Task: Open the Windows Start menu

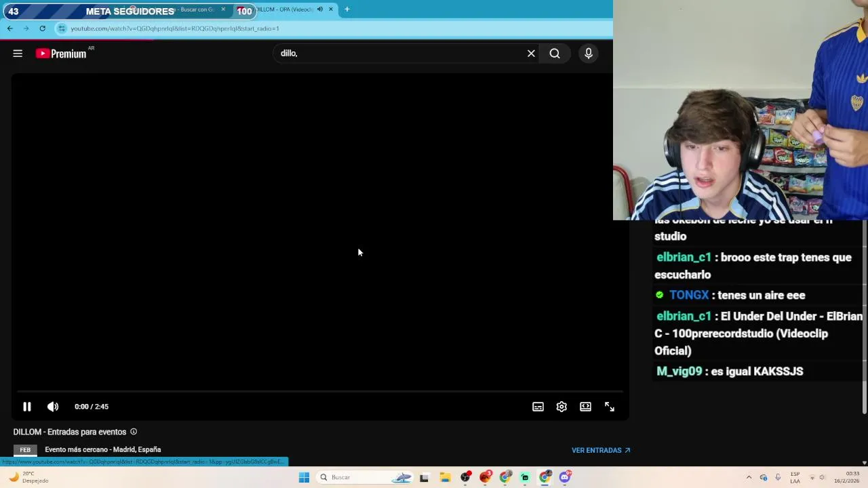Action: 304,477
